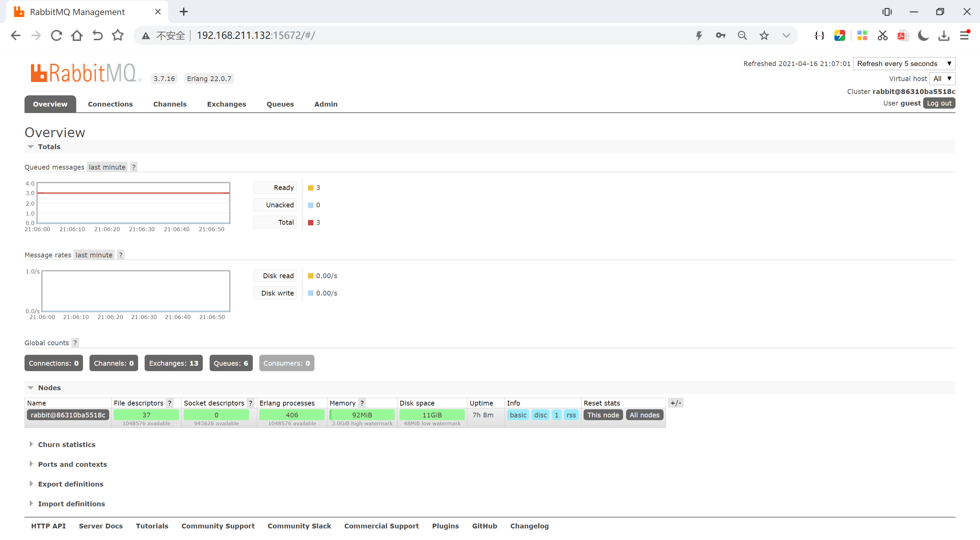Click the zoom magnifier icon in address bar
980x540 pixels.
(x=742, y=35)
